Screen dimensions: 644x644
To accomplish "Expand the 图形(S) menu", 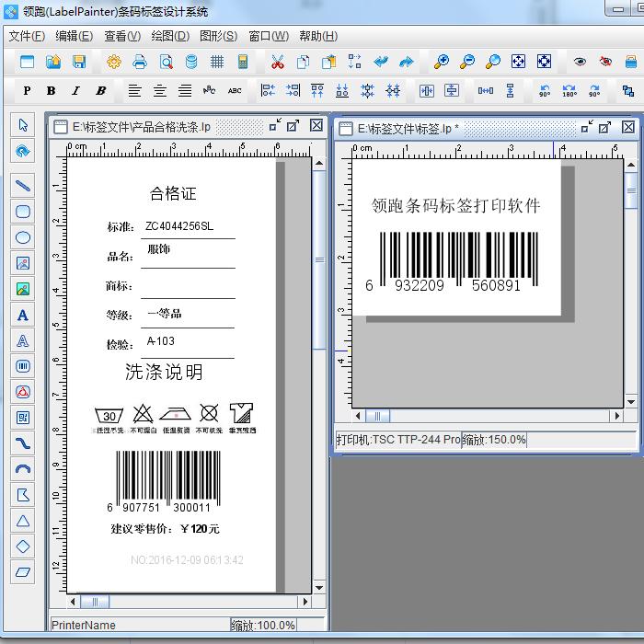I will [218, 36].
